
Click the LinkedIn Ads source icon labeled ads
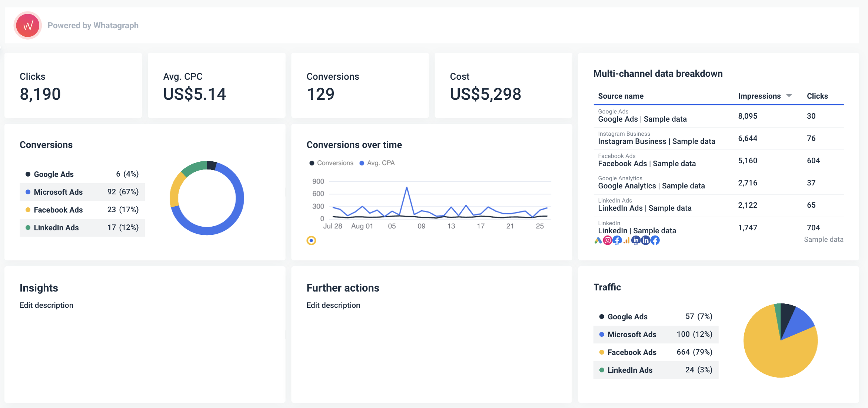636,240
